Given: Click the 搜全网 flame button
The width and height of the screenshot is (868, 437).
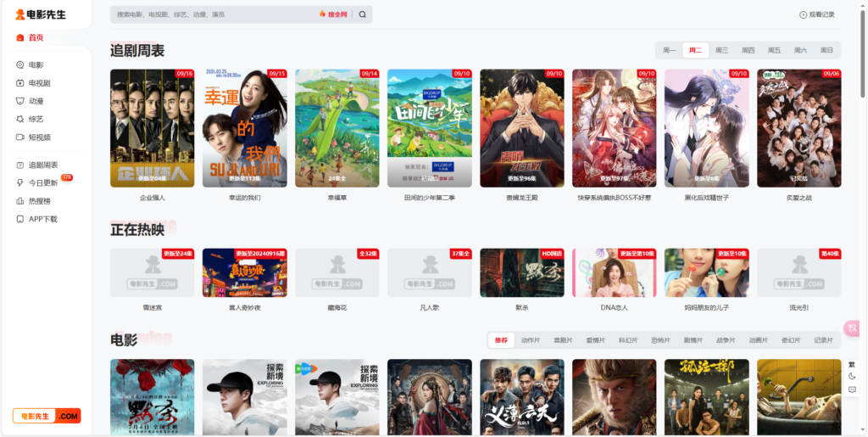Looking at the screenshot, I should point(333,14).
